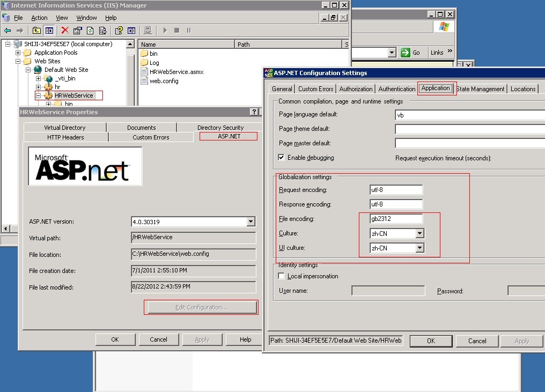Switch to the General tab
Image resolution: width=545 pixels, height=392 pixels.
click(282, 89)
